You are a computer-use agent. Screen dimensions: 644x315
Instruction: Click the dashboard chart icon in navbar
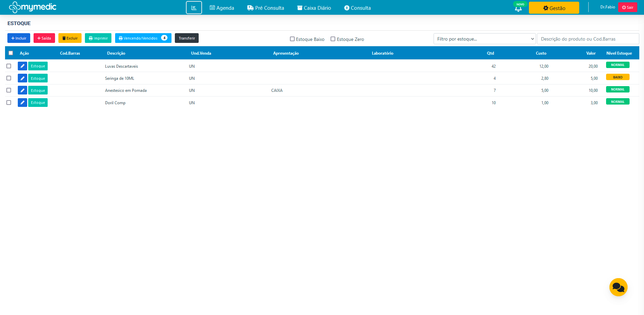click(x=194, y=8)
